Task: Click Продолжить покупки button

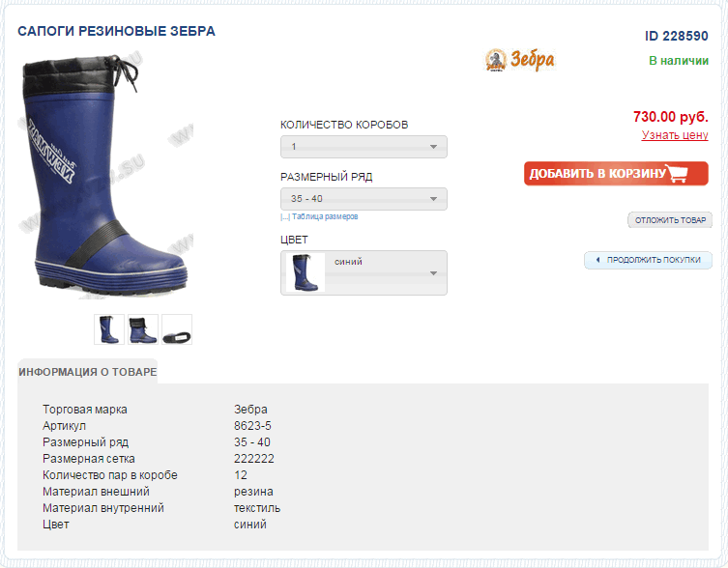Action: coord(648,260)
